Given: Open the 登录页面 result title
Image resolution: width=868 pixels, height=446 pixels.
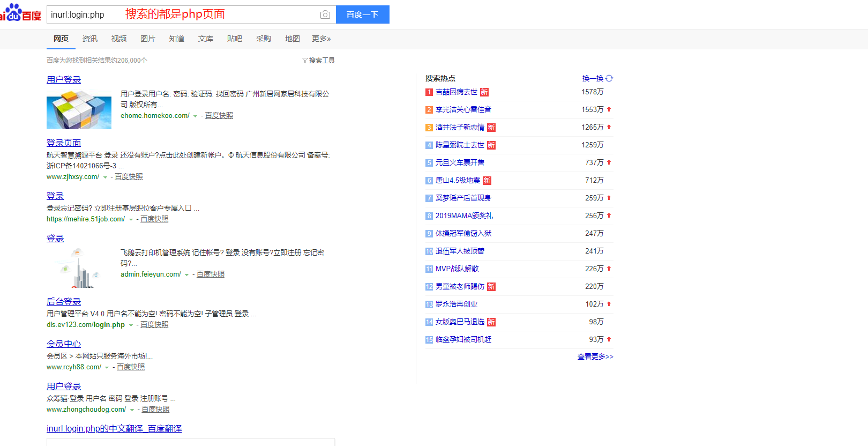Looking at the screenshot, I should 64,143.
